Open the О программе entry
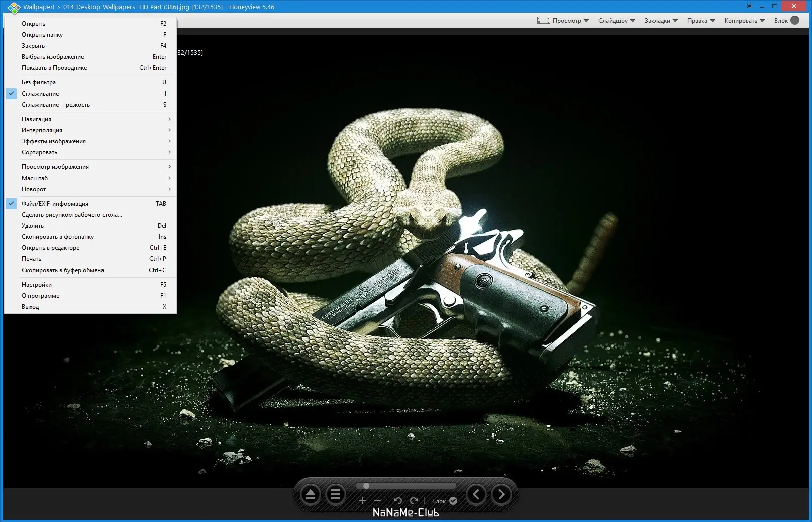The image size is (812, 522). coord(90,296)
